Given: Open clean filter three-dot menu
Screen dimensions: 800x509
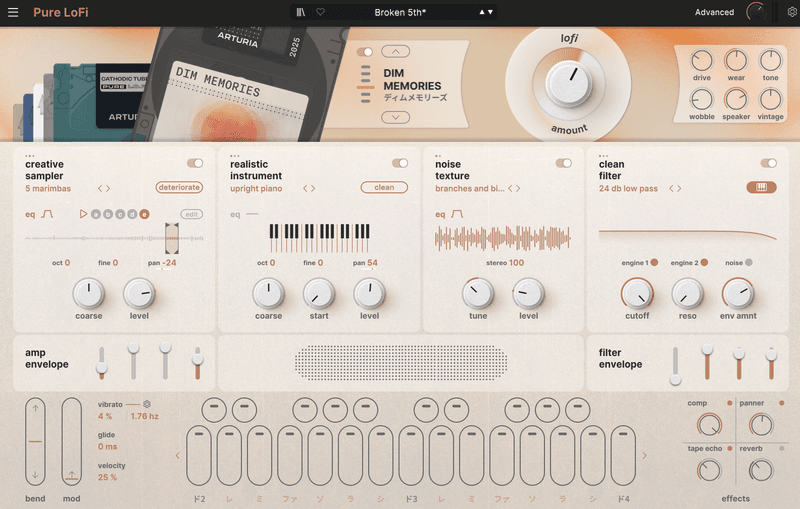Looking at the screenshot, I should 603,156.
